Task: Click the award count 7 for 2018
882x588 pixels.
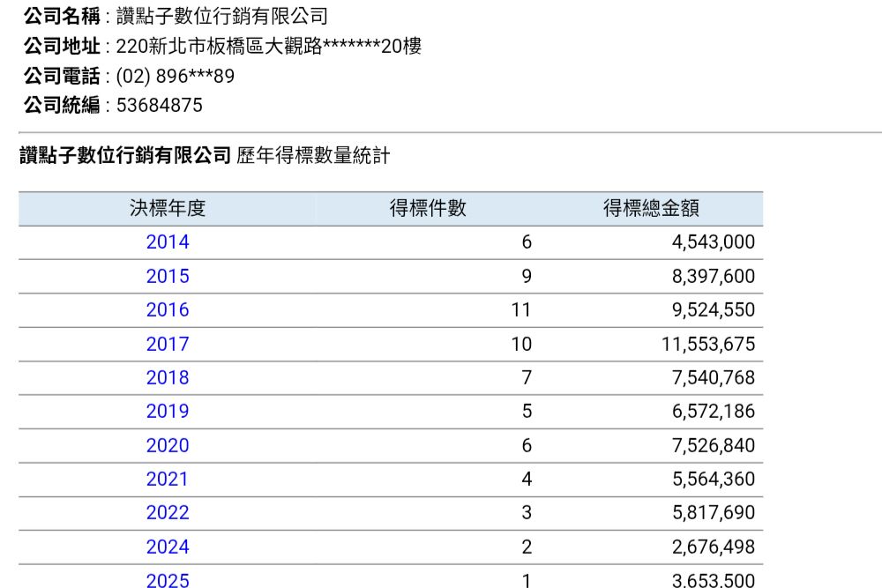Action: tap(527, 378)
